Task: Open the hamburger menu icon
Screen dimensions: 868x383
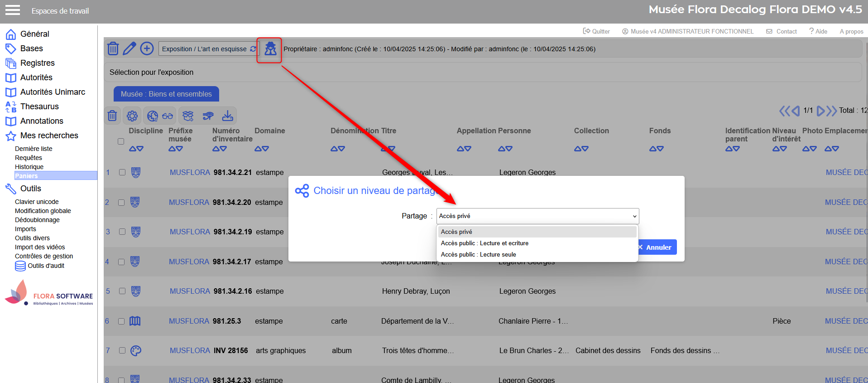Action: [x=12, y=10]
